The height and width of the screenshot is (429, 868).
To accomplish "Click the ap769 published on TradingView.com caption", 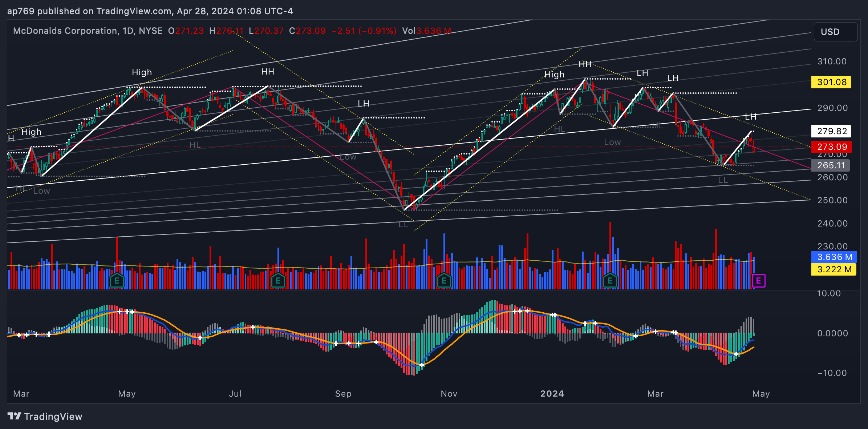I will click(x=150, y=11).
